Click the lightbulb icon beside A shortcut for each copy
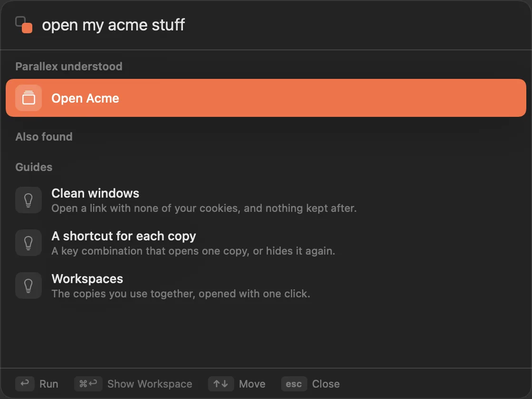The image size is (532, 399). click(28, 243)
